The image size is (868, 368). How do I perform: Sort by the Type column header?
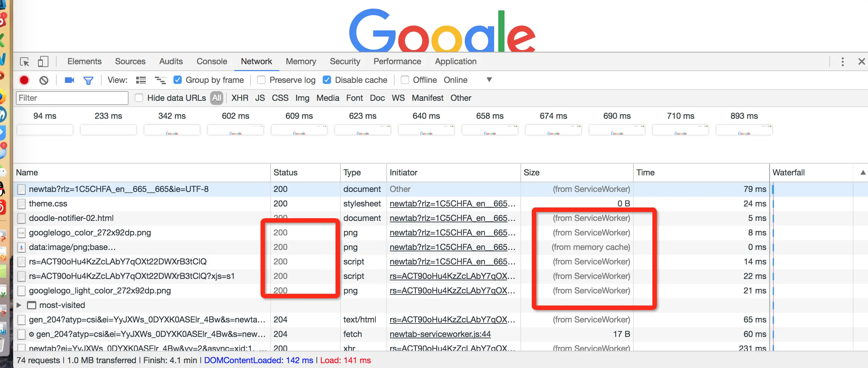[x=364, y=173]
